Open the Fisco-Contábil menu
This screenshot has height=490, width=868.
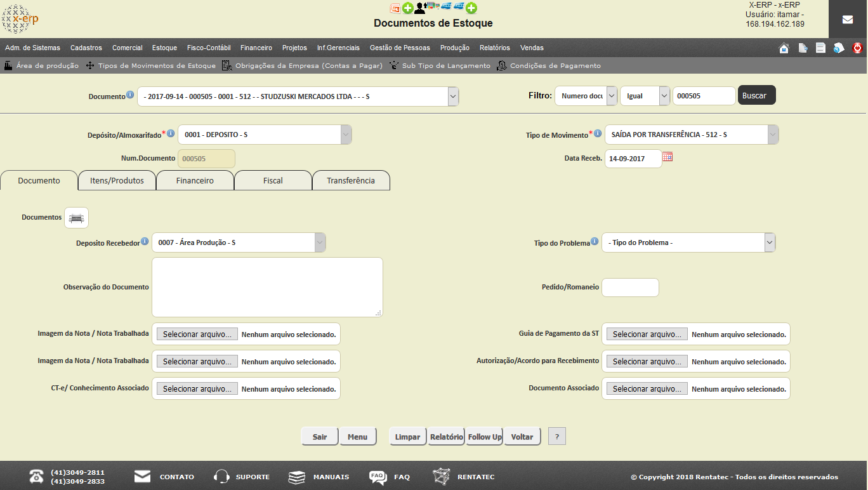tap(209, 48)
